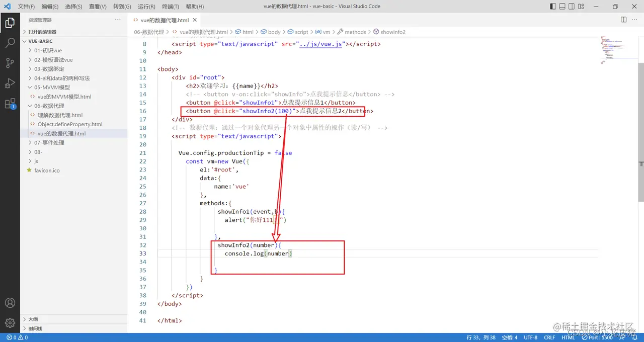Open the Source Control view

10,63
